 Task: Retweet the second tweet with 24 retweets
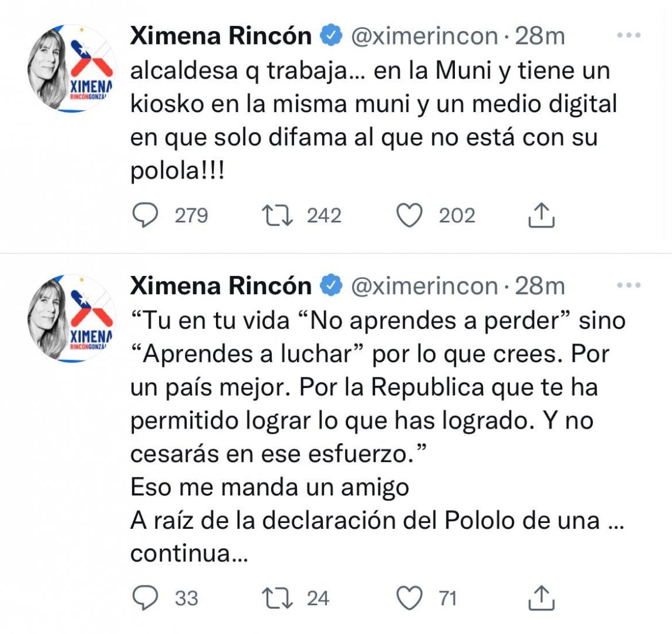coord(277,598)
